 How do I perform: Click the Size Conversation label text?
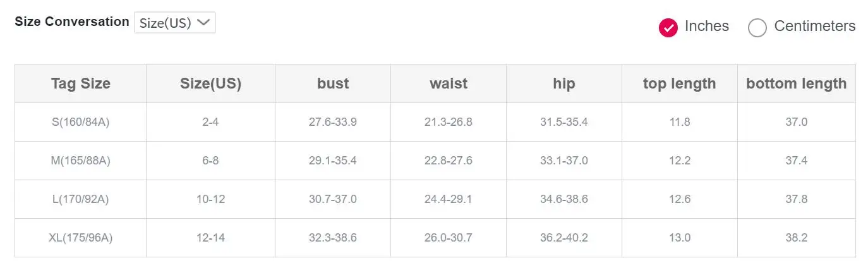(x=72, y=21)
